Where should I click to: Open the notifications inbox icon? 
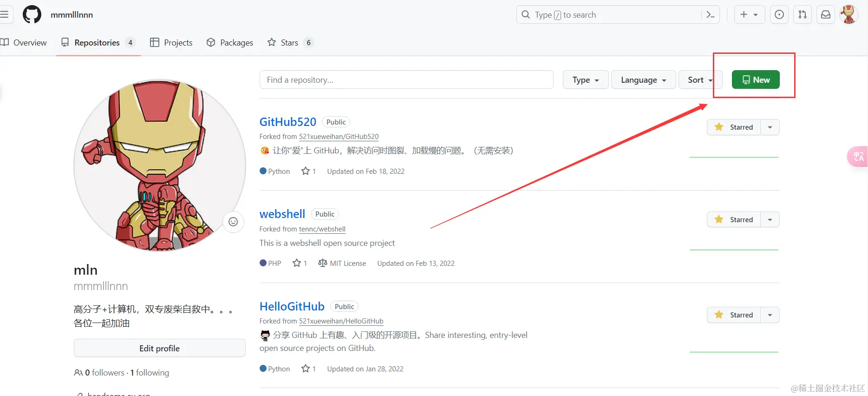click(x=826, y=15)
